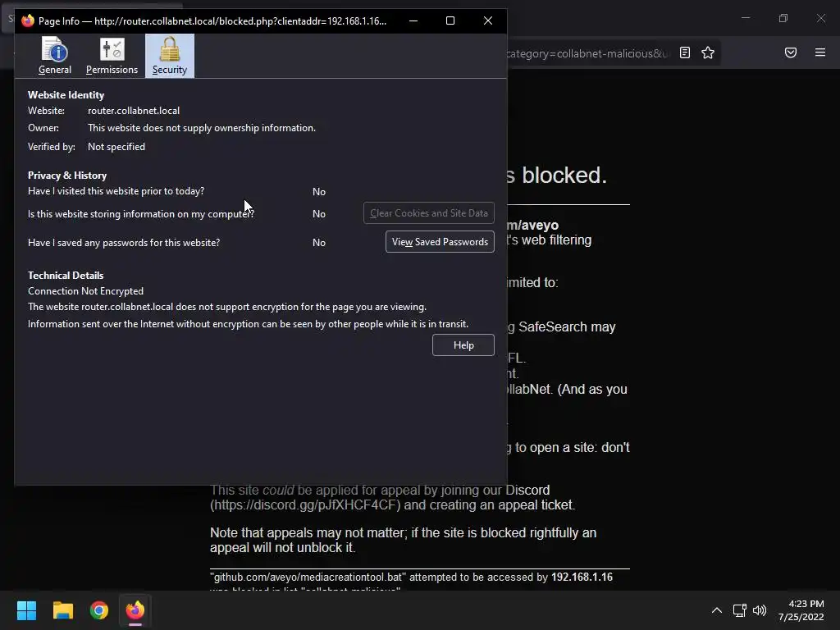Screen dimensions: 840x630
Task: Click Discord appeal URL text on blocked page
Action: tap(305, 504)
